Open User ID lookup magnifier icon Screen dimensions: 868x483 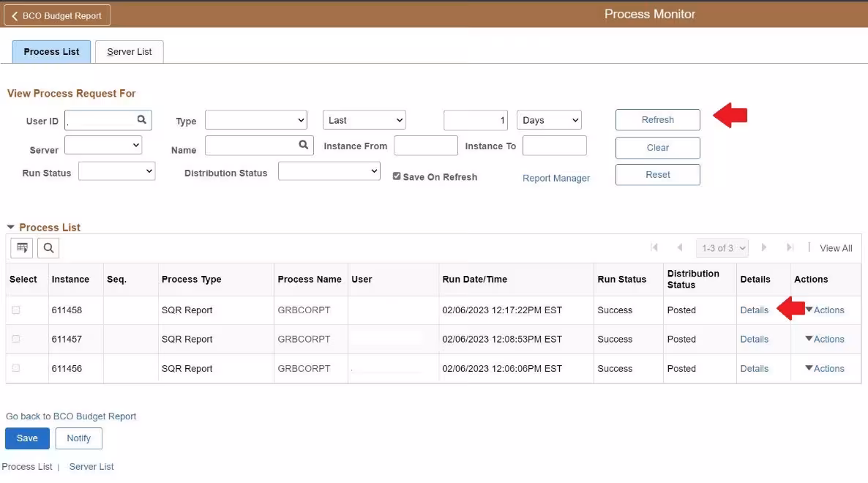142,119
